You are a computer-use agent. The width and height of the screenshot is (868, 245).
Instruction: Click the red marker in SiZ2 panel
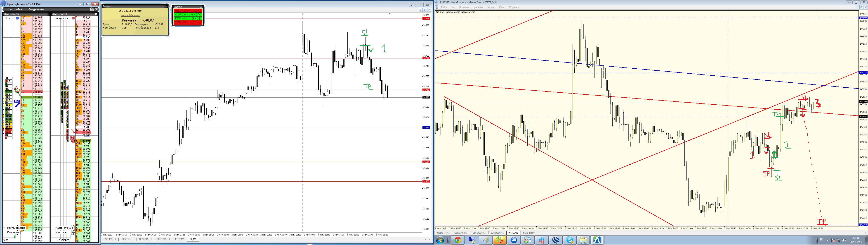(x=73, y=18)
